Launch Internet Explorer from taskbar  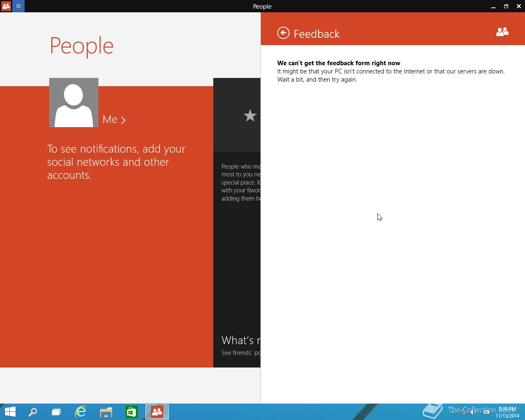point(81,412)
